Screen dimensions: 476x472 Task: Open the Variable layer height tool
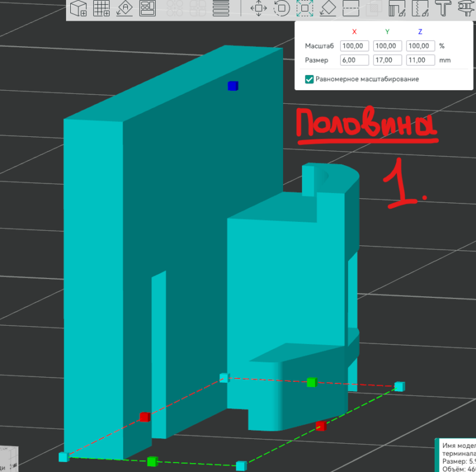click(x=221, y=8)
